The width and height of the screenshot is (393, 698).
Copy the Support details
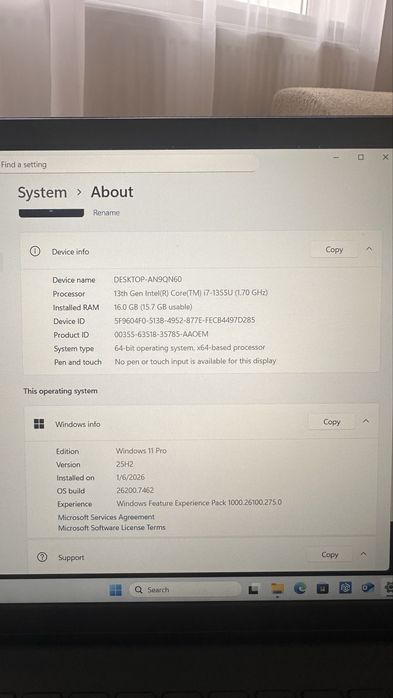click(330, 555)
